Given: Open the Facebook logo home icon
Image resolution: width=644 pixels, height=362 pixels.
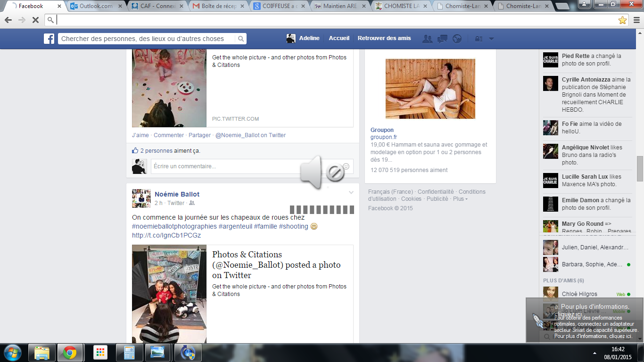Looking at the screenshot, I should (x=49, y=39).
